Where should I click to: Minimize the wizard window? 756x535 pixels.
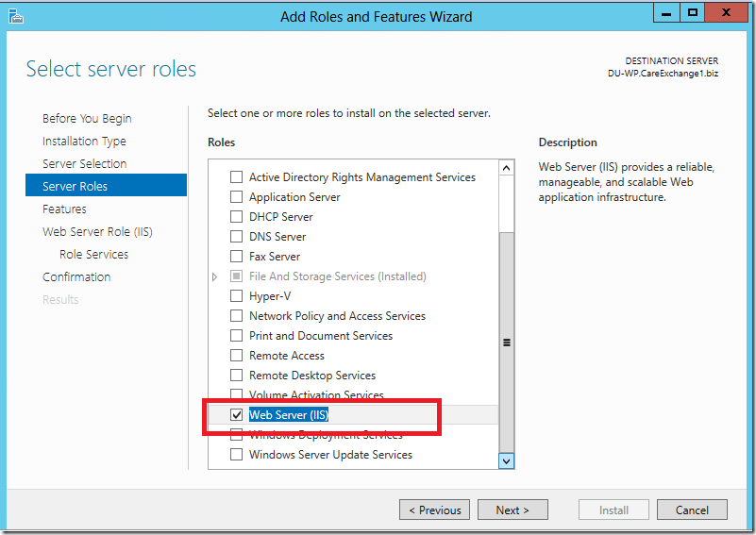(666, 13)
